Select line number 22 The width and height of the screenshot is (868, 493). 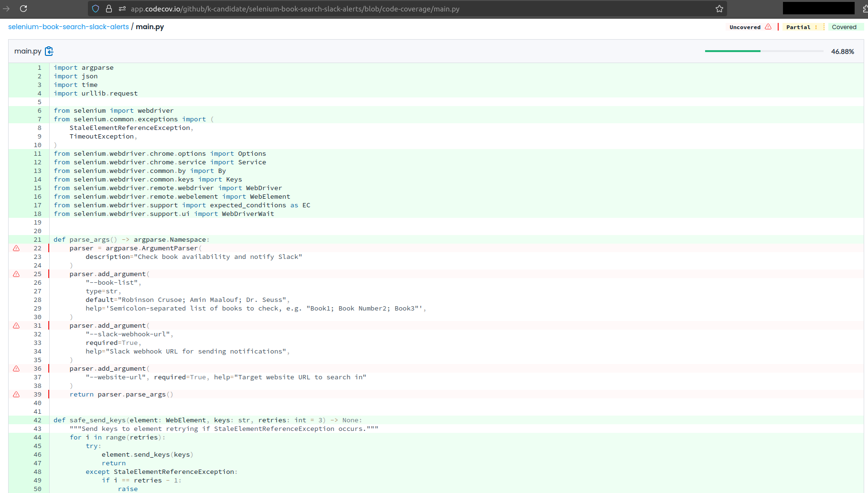[38, 248]
